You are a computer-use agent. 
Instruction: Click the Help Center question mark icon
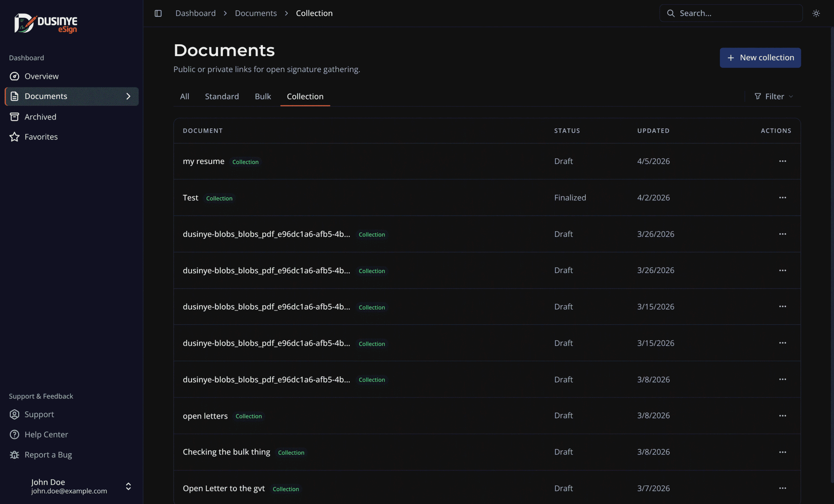point(14,434)
